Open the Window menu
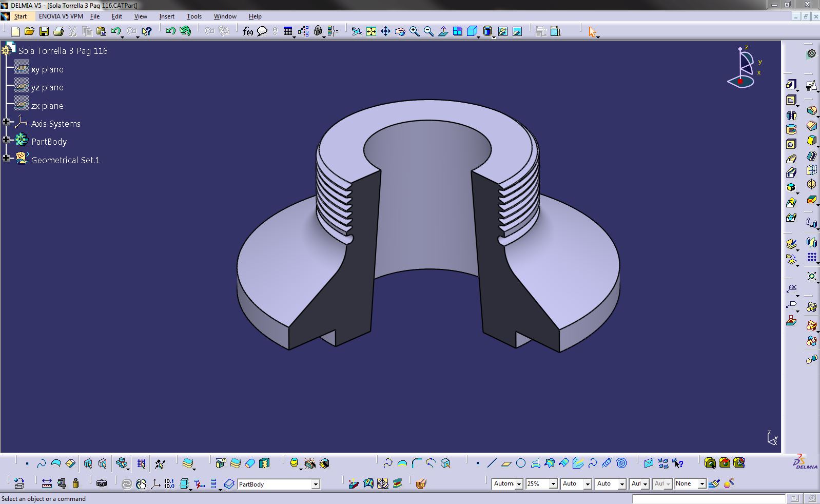820x504 pixels. (x=225, y=16)
